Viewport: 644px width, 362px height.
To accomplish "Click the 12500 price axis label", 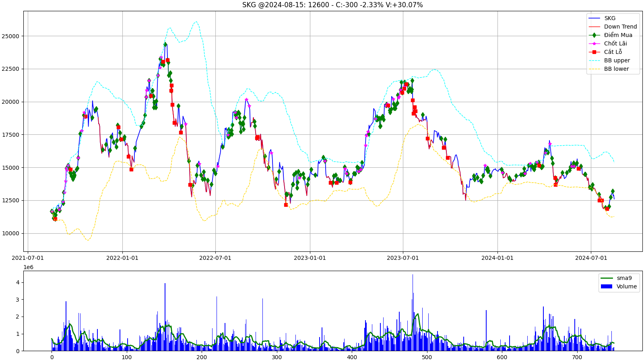I will (10, 200).
